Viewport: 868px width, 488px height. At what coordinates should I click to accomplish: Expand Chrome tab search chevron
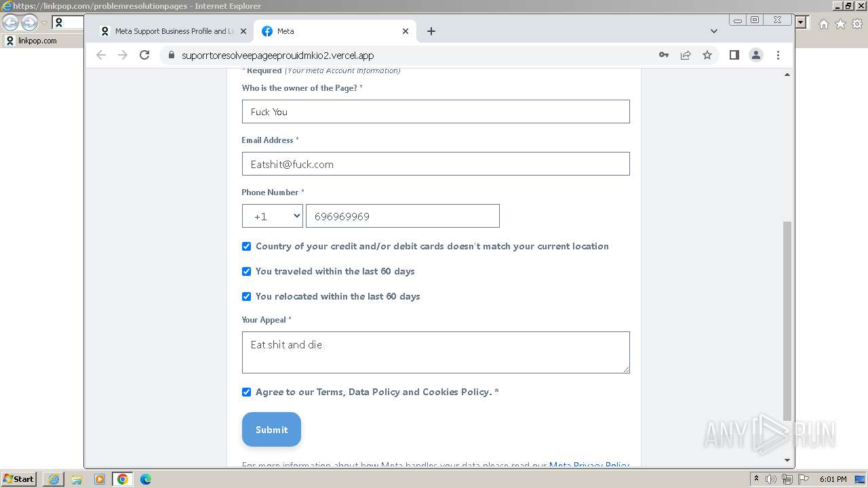click(x=713, y=31)
